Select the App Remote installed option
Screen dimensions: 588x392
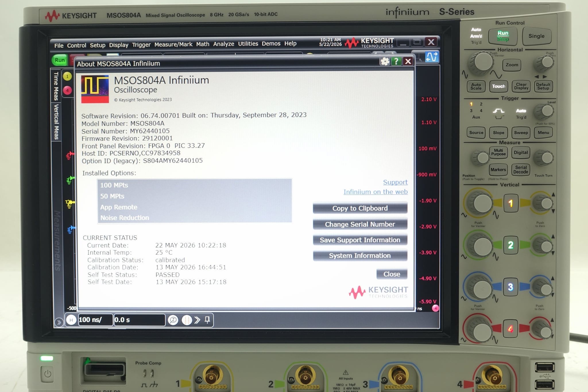tap(195, 207)
